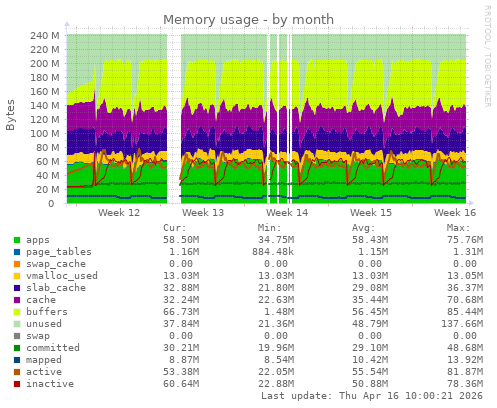Click unused max value 137.66M
Screen dimensions: 497x408
[x=462, y=324]
